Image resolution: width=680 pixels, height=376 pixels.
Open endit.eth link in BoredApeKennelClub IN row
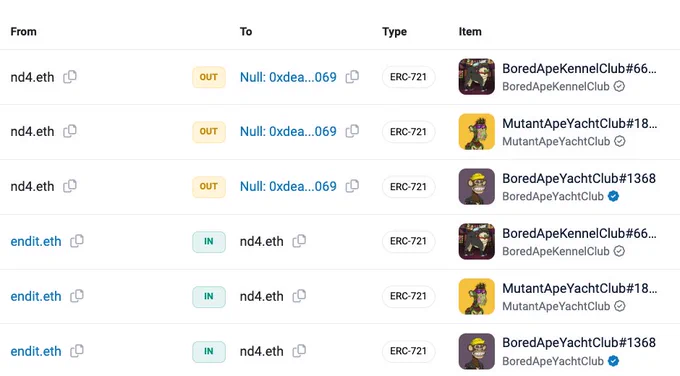tap(36, 242)
